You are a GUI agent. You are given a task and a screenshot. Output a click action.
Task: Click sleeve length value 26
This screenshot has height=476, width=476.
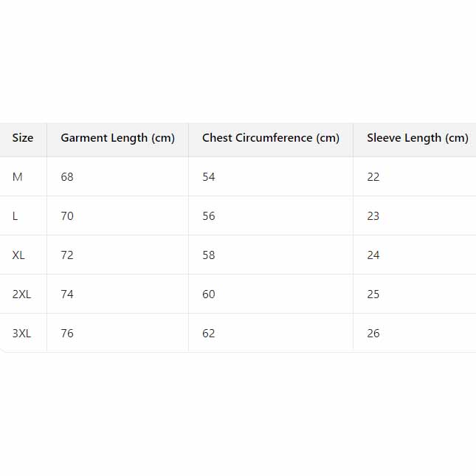click(x=373, y=334)
